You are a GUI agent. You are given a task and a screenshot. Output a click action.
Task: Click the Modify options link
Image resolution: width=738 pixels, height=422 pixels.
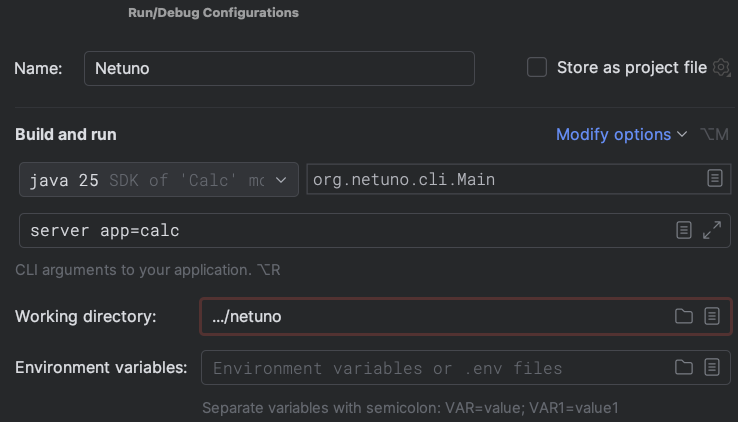pyautogui.click(x=613, y=134)
